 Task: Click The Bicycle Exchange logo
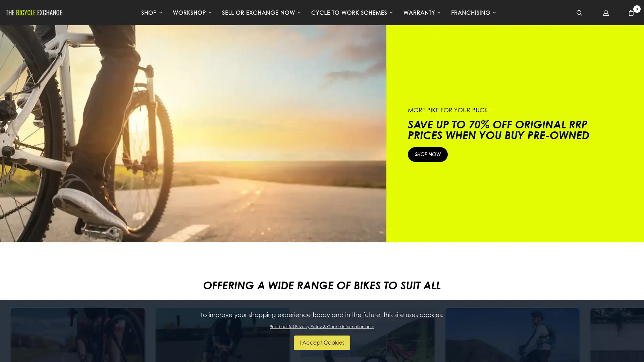34,12
